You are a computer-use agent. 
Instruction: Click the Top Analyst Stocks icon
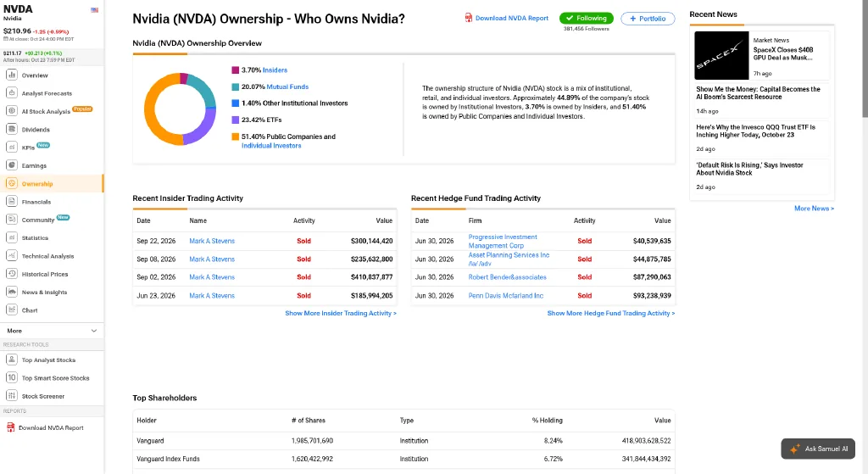[x=12, y=360]
